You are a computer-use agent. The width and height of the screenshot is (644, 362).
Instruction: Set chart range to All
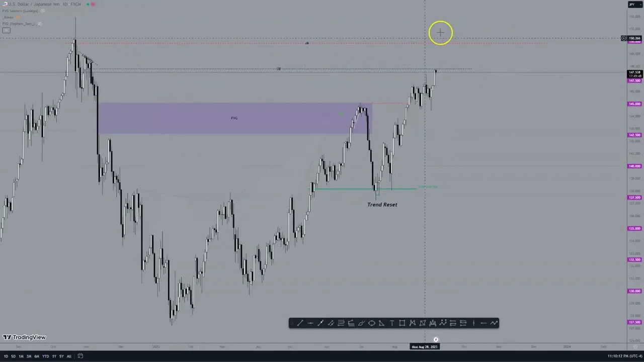tap(69, 356)
